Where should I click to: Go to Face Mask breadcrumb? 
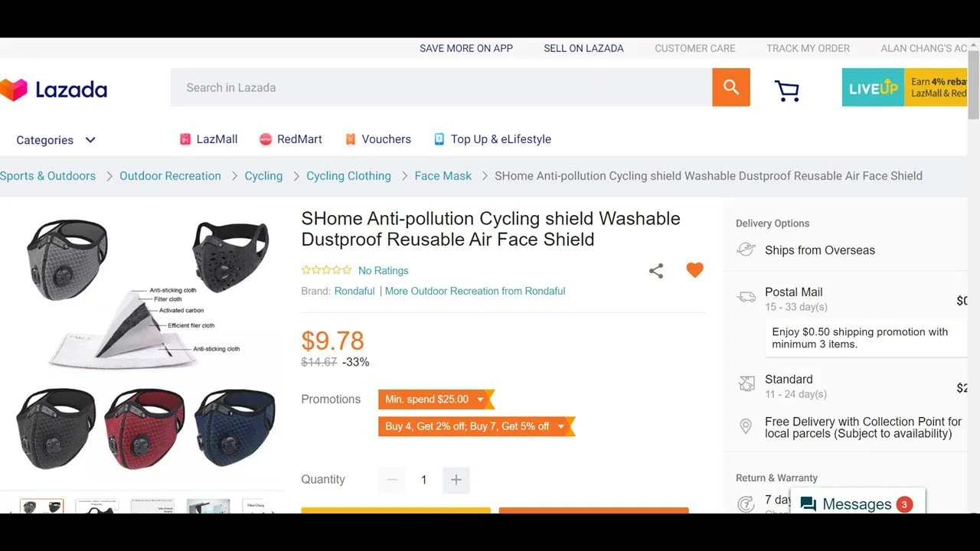coord(443,176)
